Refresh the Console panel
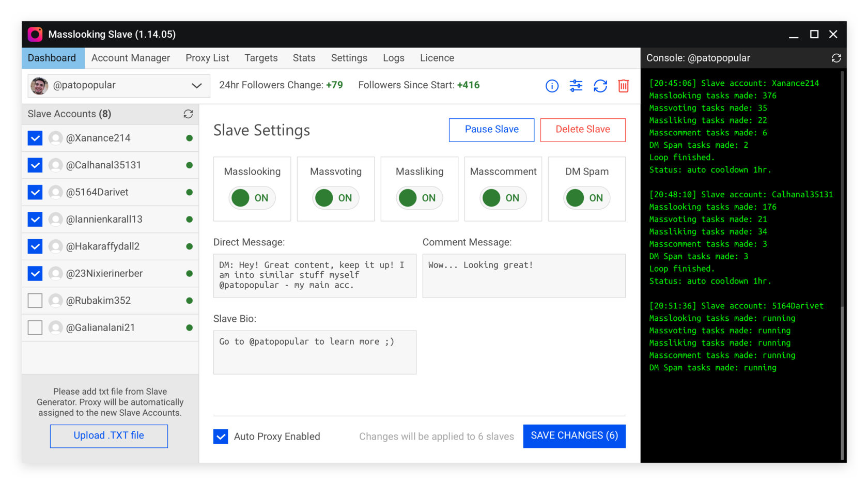Screen dimensions: 868x484 coord(836,58)
